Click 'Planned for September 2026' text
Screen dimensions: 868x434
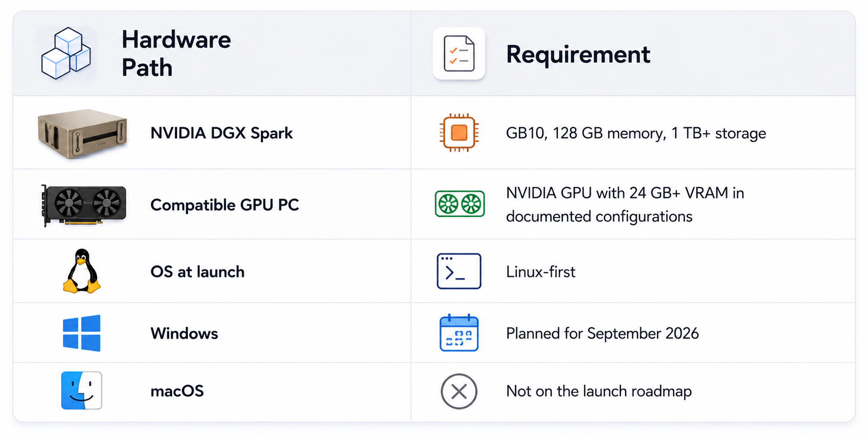(x=602, y=334)
